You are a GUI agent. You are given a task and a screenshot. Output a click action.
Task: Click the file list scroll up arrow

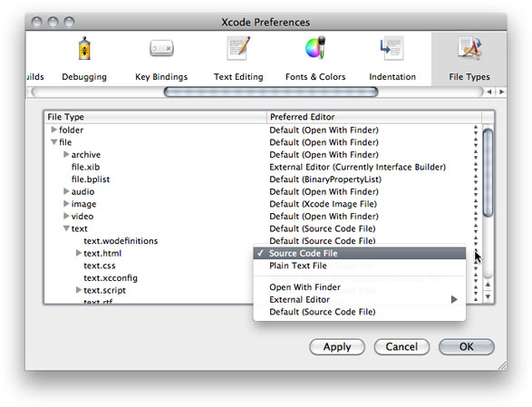tap(488, 285)
